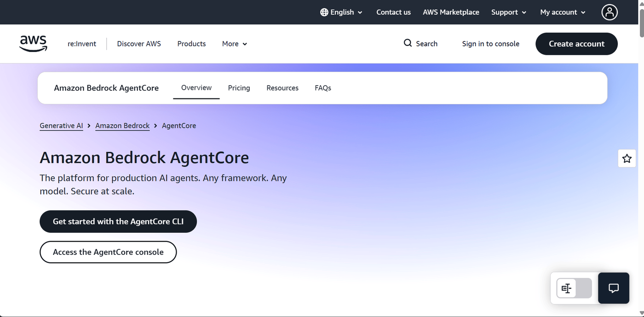Open the Products menu
Screen dimensions: 644x317
191,44
